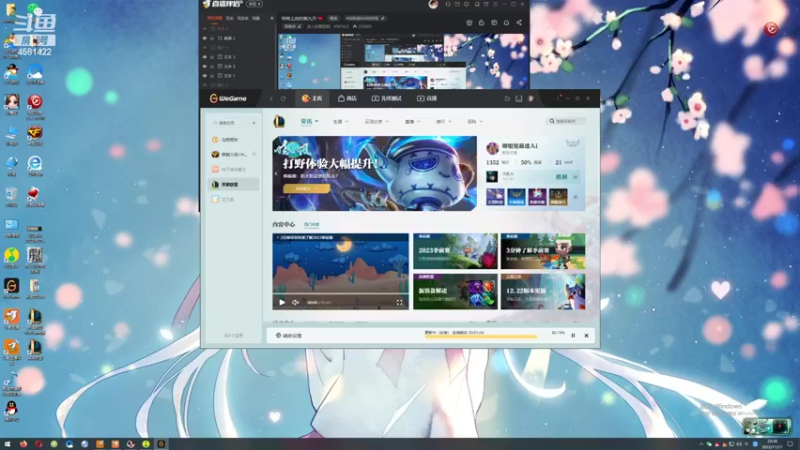This screenshot has height=450, width=800.
Task: Add a scene with the plus in streaming app
Action: [x=272, y=18]
